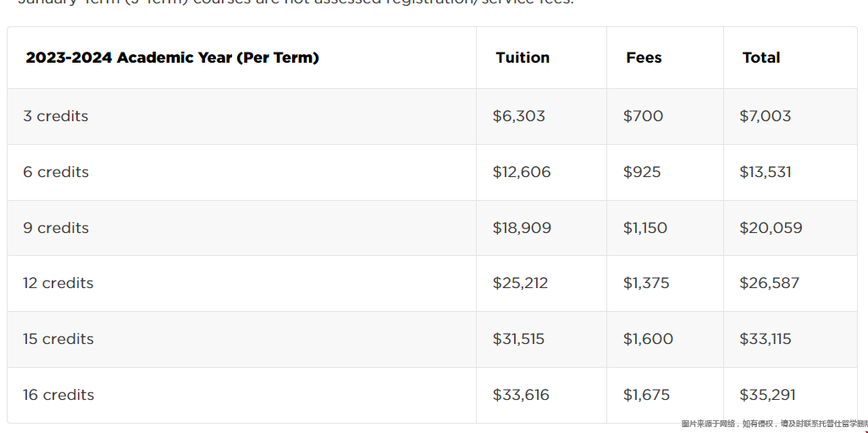The image size is (868, 433).
Task: Click the Total column header
Action: point(761,58)
